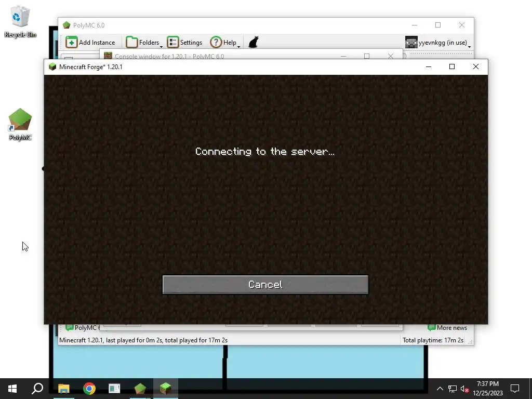The width and height of the screenshot is (532, 399).
Task: Cancel the server connection in Minecraft
Action: point(265,284)
